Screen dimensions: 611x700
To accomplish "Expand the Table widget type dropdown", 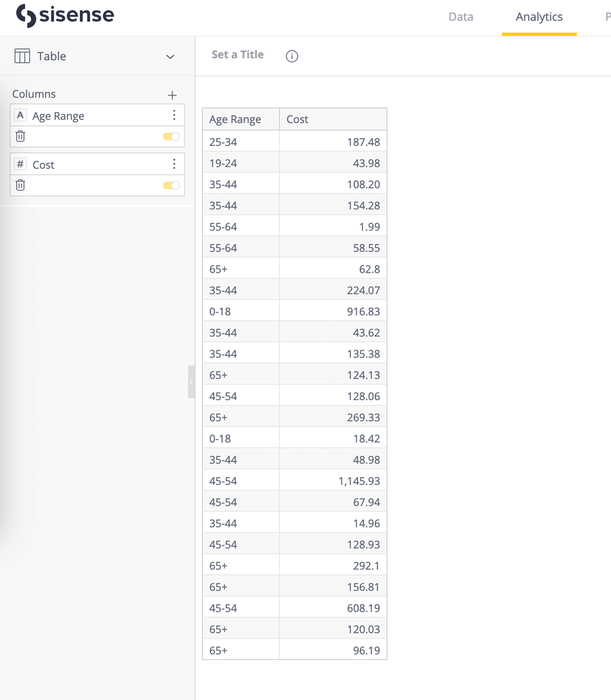I will click(170, 57).
